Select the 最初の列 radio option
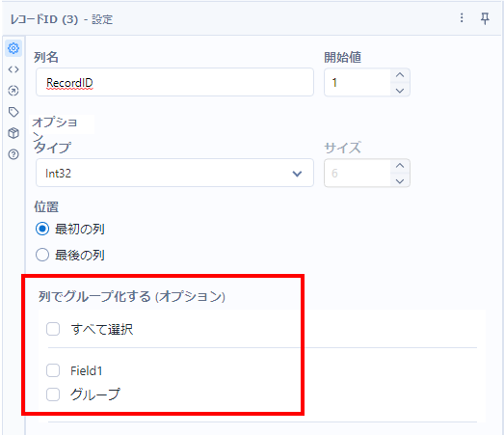504x435 pixels. 42,230
